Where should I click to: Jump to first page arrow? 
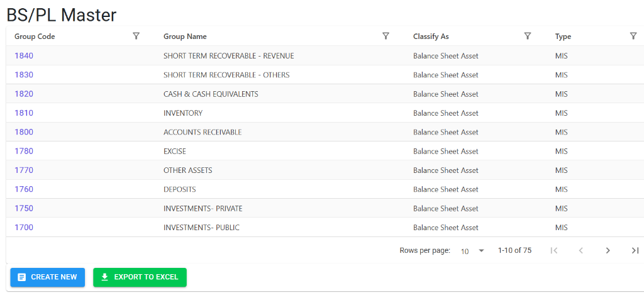tap(553, 250)
